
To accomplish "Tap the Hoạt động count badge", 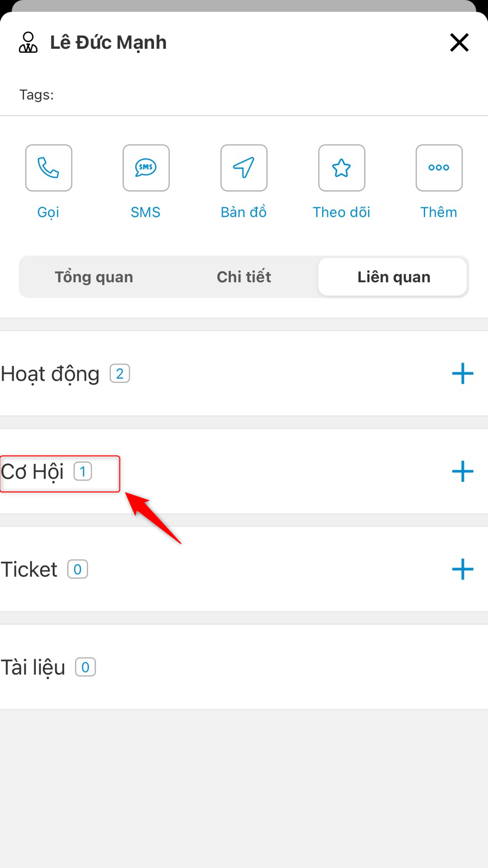I will [x=120, y=374].
